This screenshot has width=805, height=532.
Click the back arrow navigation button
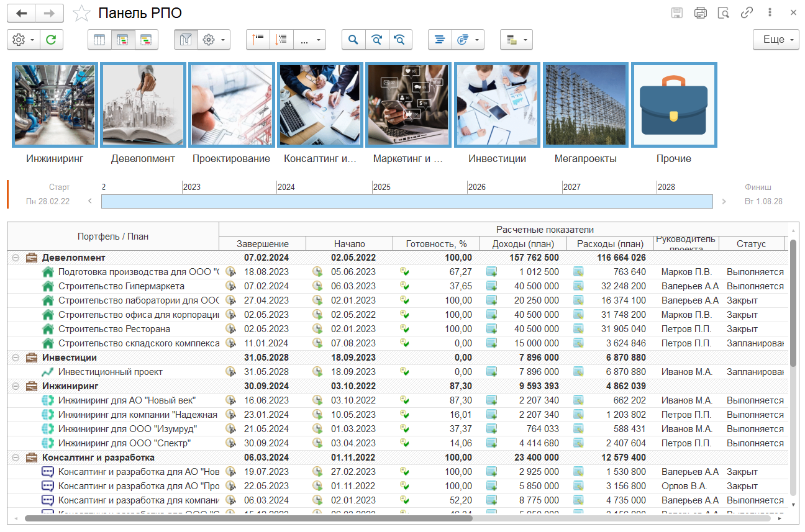[x=22, y=13]
